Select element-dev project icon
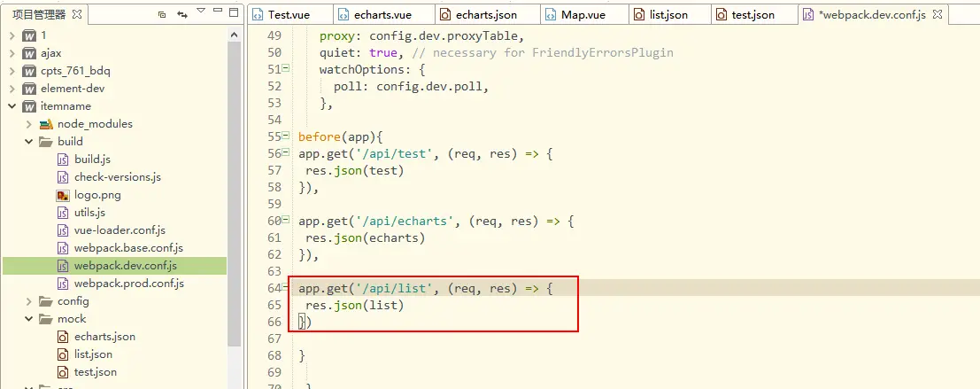Viewport: 980px width, 389px height. (x=29, y=89)
